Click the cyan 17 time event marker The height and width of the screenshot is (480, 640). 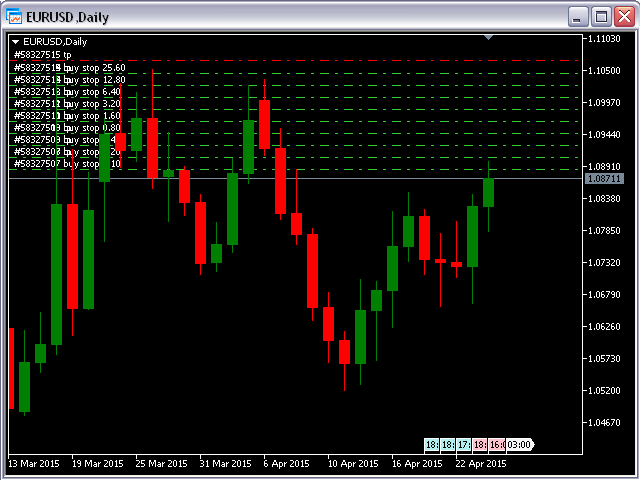coord(464,444)
